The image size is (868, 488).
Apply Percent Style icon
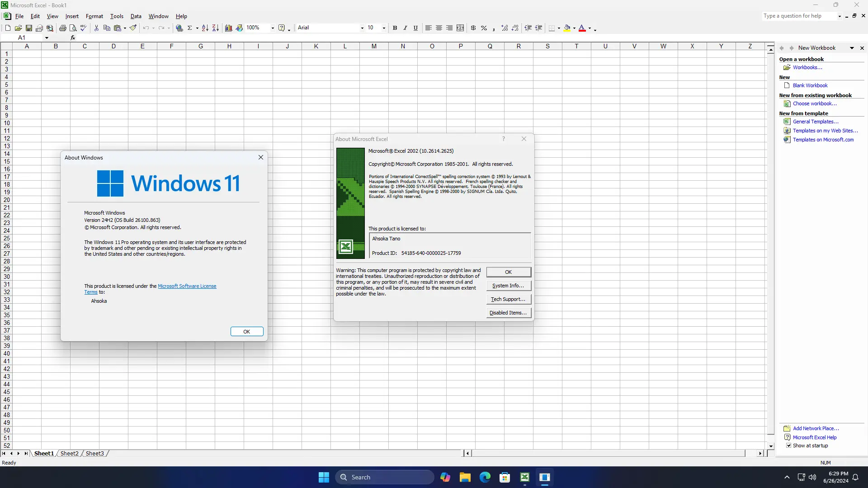pos(484,28)
